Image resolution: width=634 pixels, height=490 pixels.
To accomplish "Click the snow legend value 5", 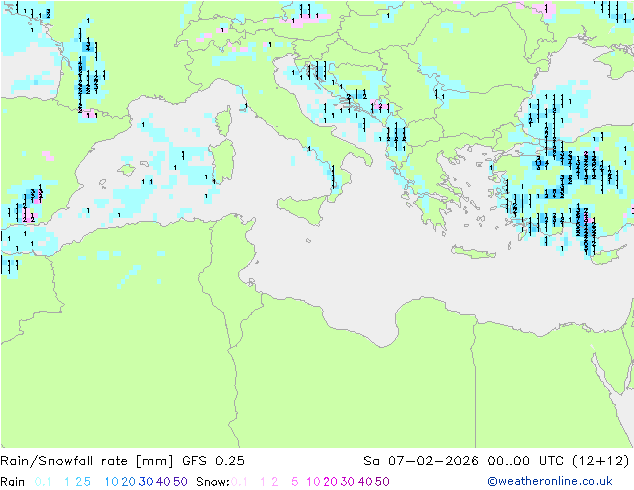I will pos(295,482).
